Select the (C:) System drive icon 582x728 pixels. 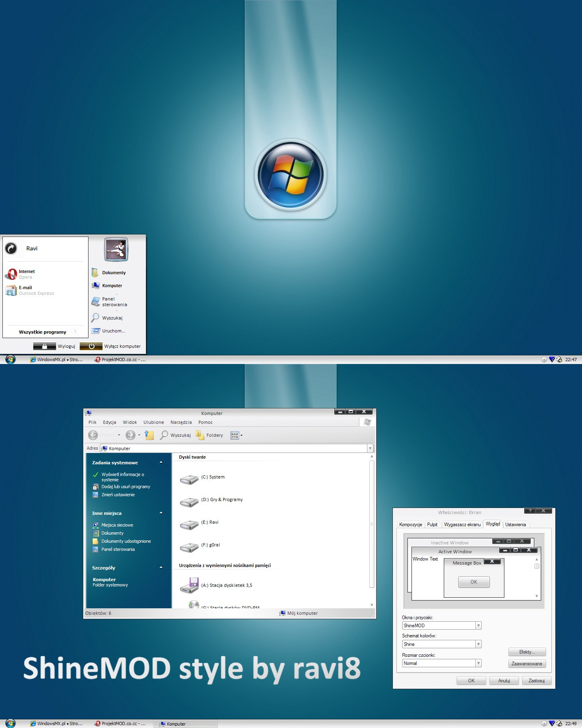189,479
